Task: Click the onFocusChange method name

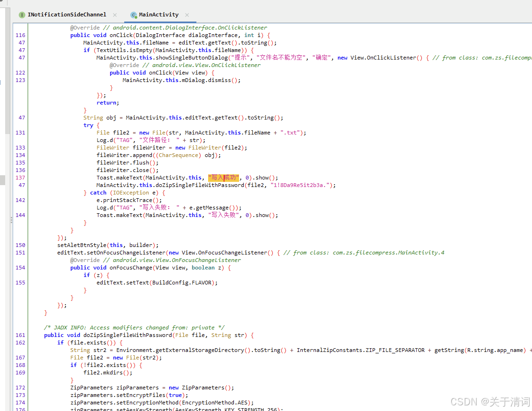Action: pos(131,268)
